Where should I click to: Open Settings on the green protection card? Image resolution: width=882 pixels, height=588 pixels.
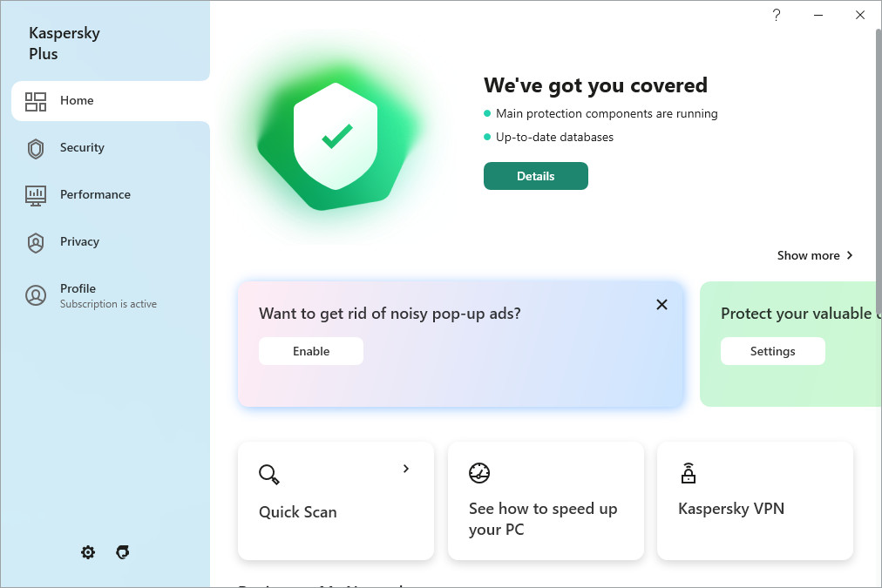pyautogui.click(x=772, y=351)
